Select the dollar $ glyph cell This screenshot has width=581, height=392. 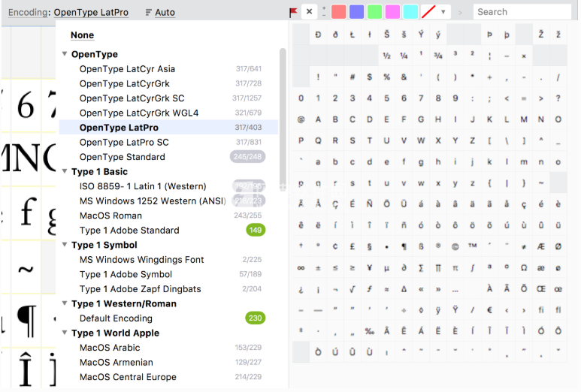[370, 77]
